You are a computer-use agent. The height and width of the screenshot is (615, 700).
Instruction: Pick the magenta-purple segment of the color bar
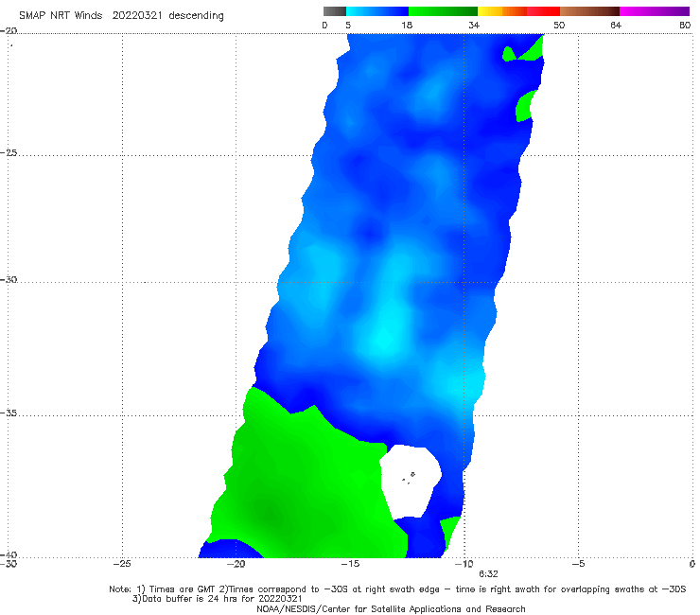pyautogui.click(x=655, y=11)
